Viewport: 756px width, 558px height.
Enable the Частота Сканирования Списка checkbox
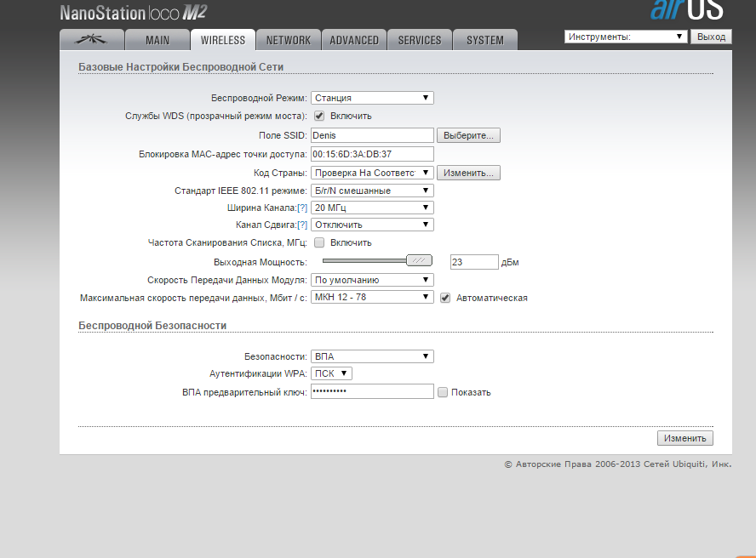tap(319, 242)
